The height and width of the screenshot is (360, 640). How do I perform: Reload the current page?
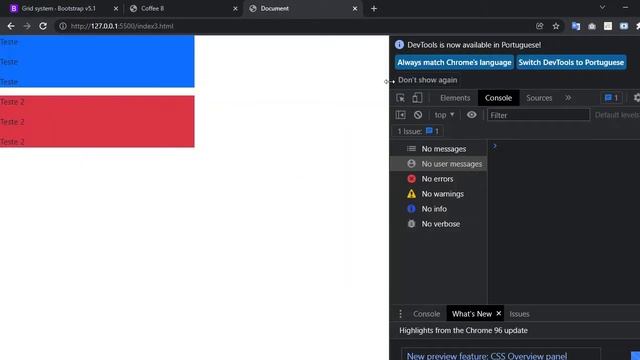pos(43,26)
